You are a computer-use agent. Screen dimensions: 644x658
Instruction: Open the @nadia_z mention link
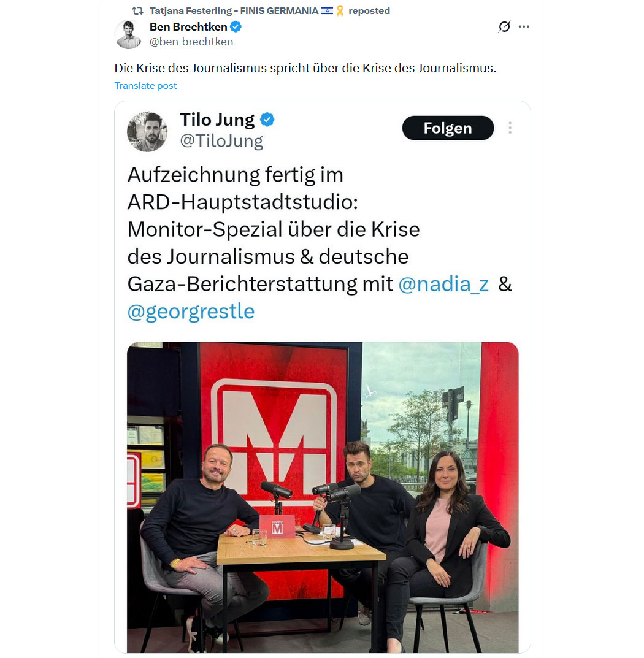(443, 284)
